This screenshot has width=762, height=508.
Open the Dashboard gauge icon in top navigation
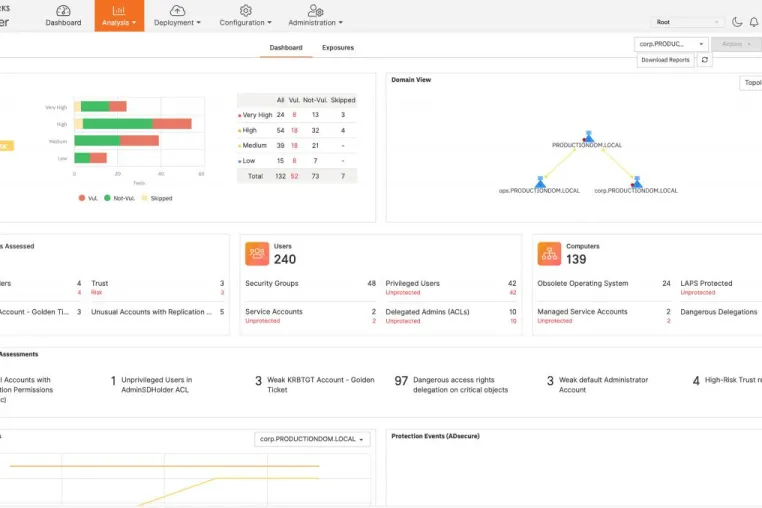click(x=63, y=10)
